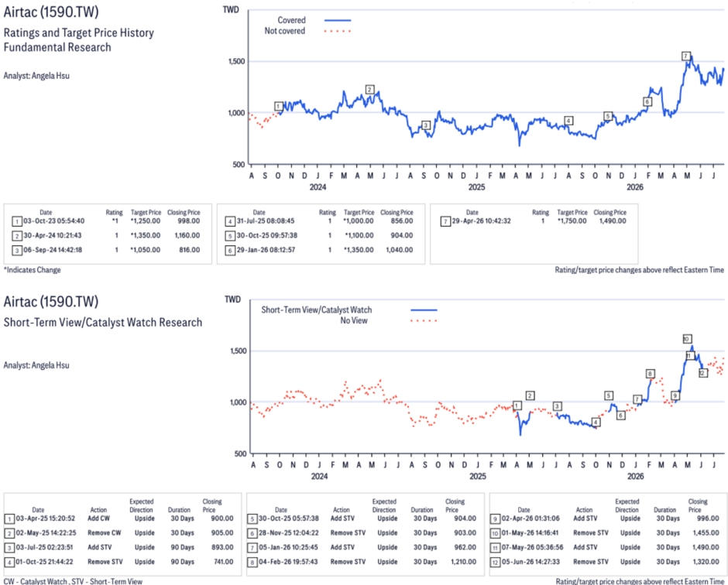
Task: Select the date '02-May-25 14:22:25'
Action: (46, 532)
